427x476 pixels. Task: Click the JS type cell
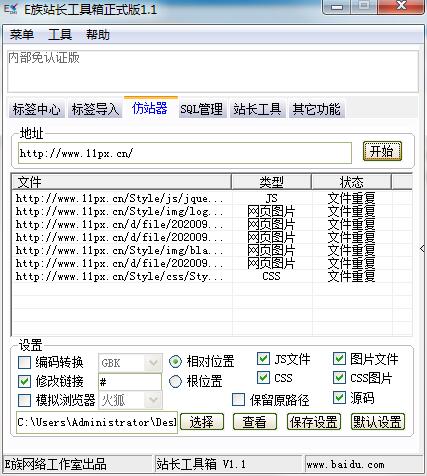pos(271,199)
